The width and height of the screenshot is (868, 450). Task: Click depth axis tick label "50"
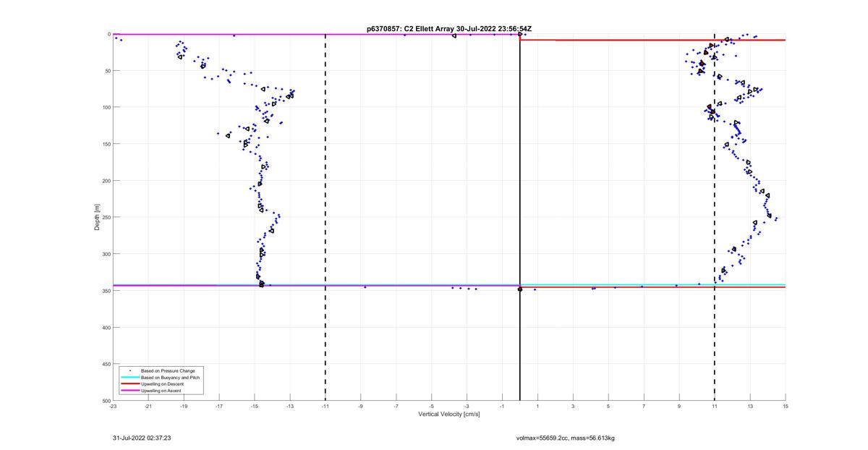[107, 71]
